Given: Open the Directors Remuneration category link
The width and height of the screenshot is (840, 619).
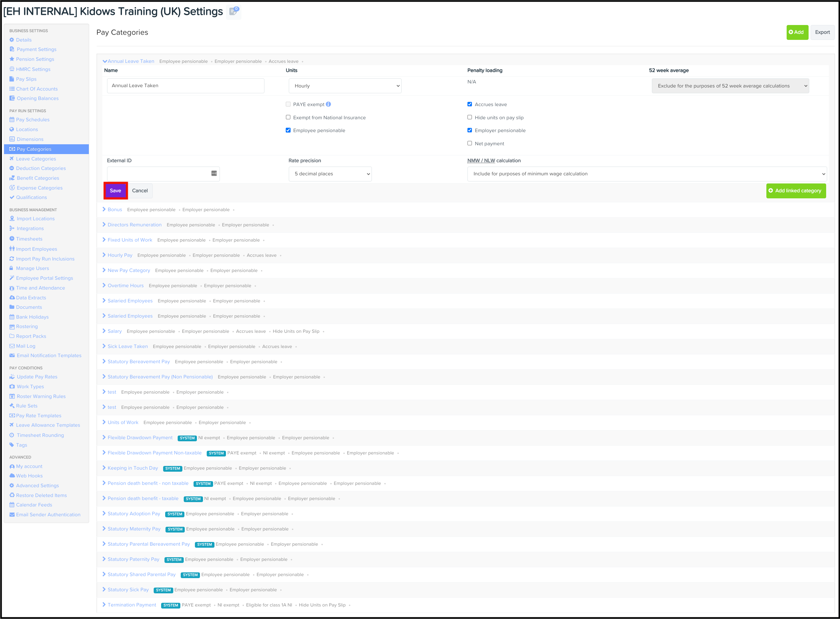Looking at the screenshot, I should click(134, 225).
